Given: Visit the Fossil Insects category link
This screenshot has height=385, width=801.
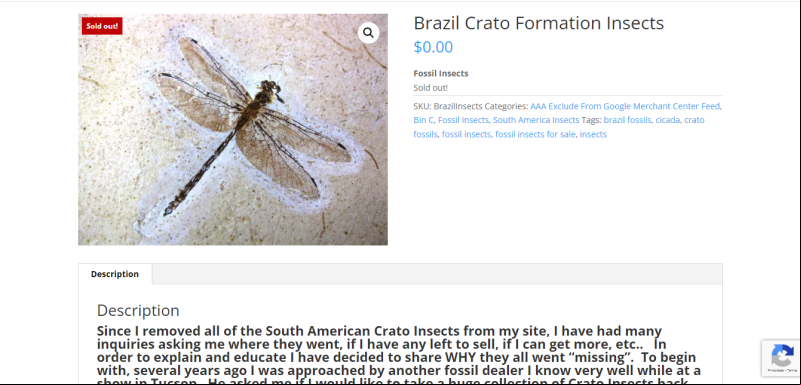Looking at the screenshot, I should [x=463, y=120].
